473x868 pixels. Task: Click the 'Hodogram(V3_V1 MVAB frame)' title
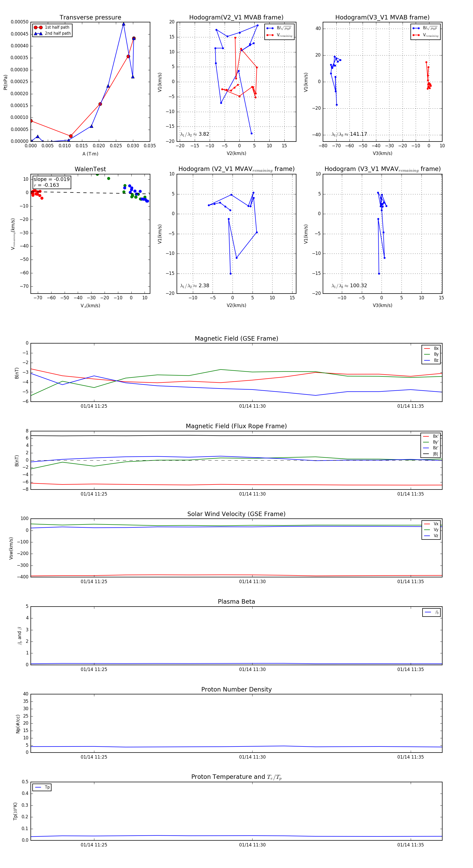[x=382, y=18]
